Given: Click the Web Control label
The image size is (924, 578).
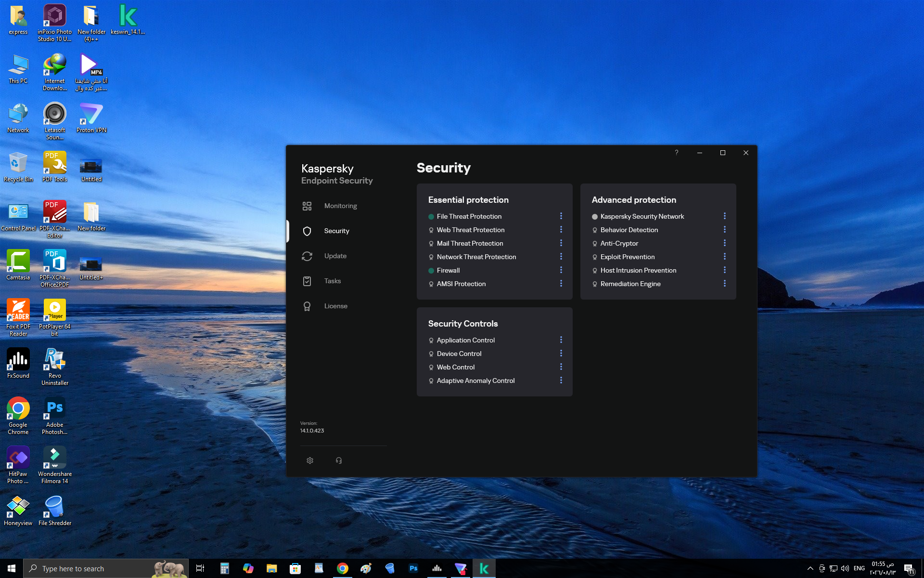Looking at the screenshot, I should tap(456, 368).
